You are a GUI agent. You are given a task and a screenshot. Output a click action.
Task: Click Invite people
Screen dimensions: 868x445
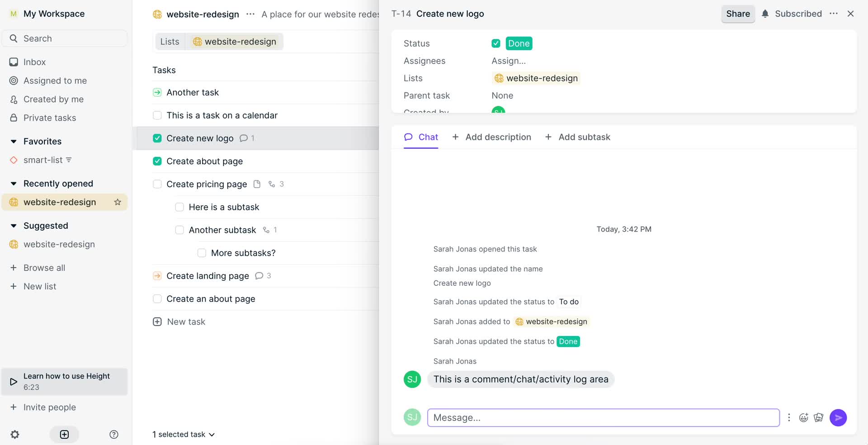point(49,407)
